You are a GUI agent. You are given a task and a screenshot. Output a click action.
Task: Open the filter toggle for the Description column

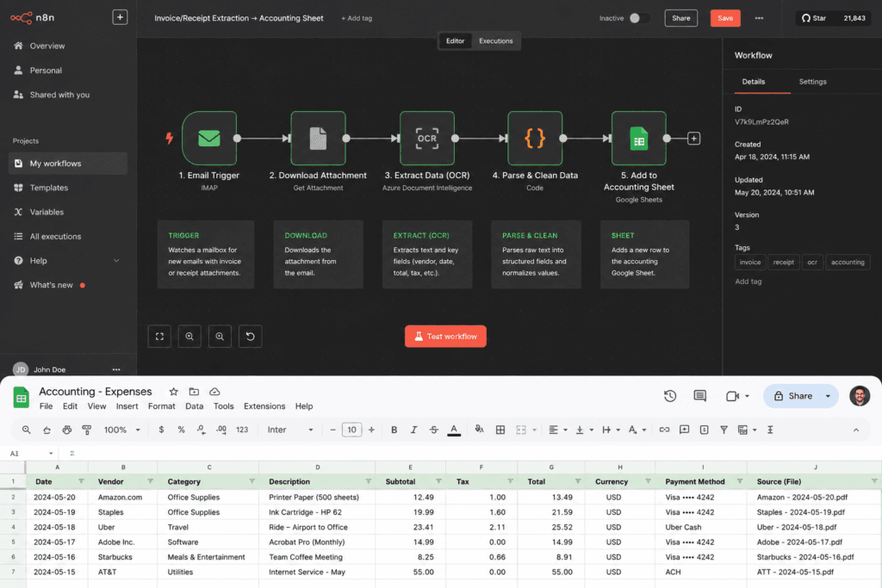coord(369,481)
